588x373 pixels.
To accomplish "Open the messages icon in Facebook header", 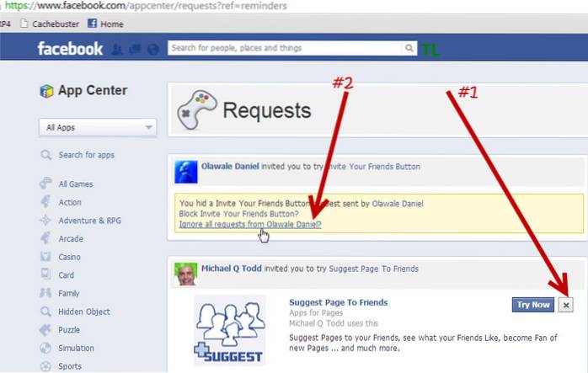I will point(135,49).
